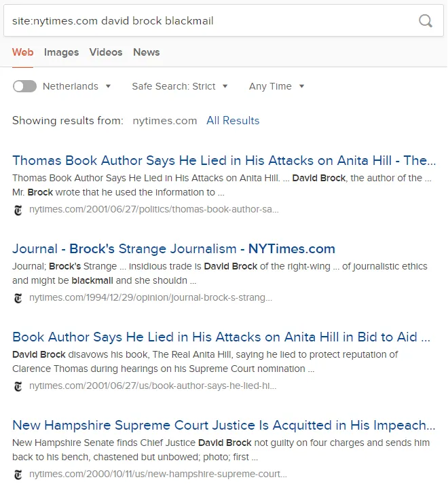Select the Web tab
The image size is (448, 486).
pyautogui.click(x=22, y=52)
